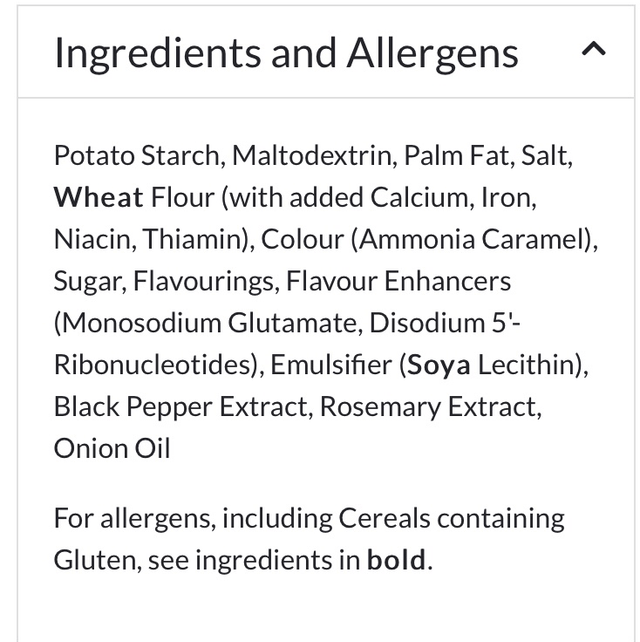
Task: Click the Onion Oil text
Action: tap(112, 449)
